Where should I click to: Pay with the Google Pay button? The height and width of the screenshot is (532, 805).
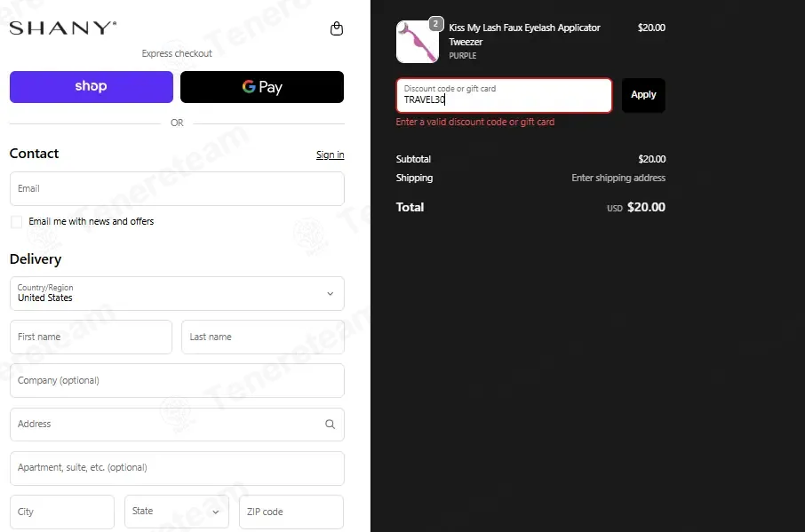262,87
